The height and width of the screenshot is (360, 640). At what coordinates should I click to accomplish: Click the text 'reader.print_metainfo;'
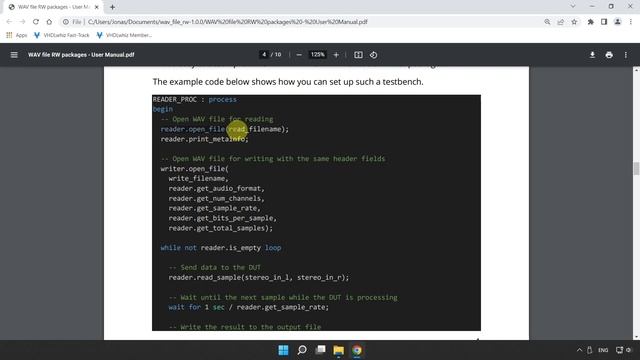tap(204, 139)
